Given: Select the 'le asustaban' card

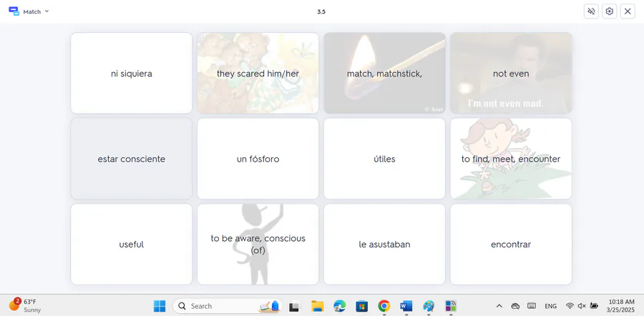Looking at the screenshot, I should tap(384, 245).
